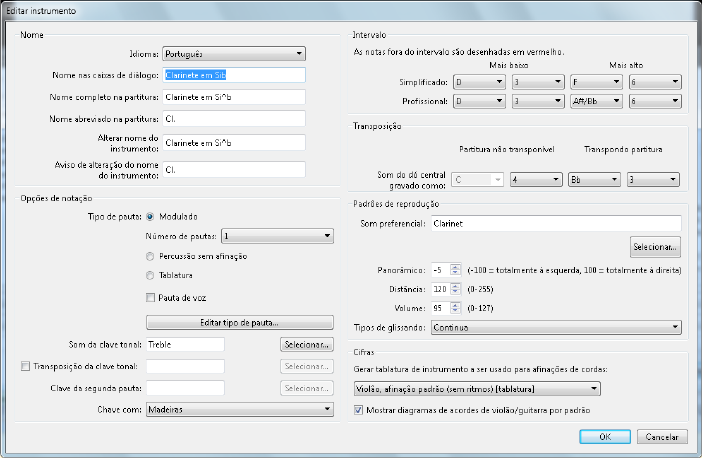Click the Editar tipo de pauta button

[239, 322]
